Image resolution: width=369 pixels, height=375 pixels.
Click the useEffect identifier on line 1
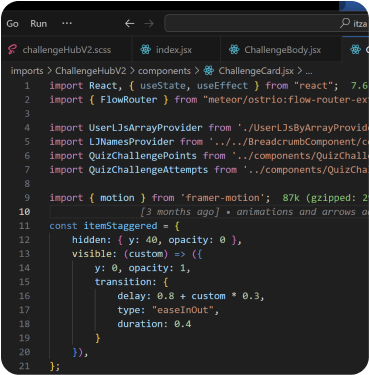(x=222, y=86)
